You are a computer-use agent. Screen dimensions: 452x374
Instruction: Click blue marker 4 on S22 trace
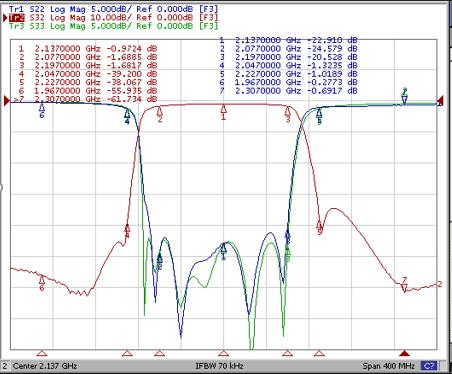[x=127, y=117]
